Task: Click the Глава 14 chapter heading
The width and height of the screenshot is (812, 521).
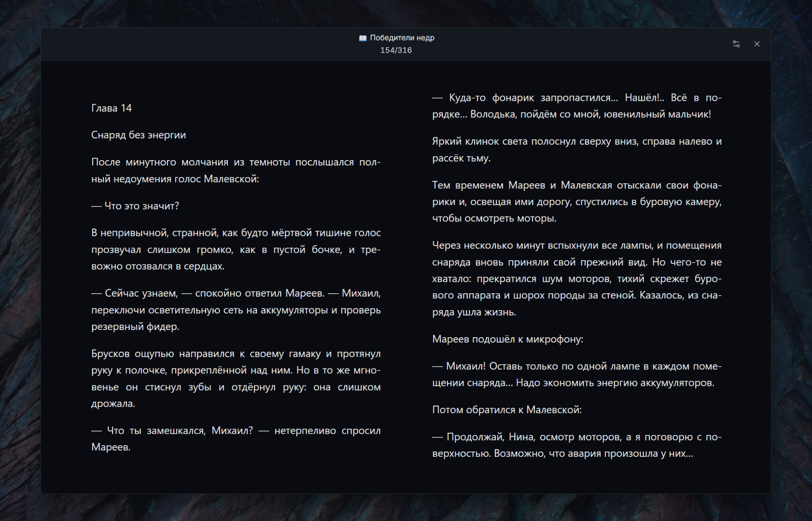Action: click(x=112, y=108)
